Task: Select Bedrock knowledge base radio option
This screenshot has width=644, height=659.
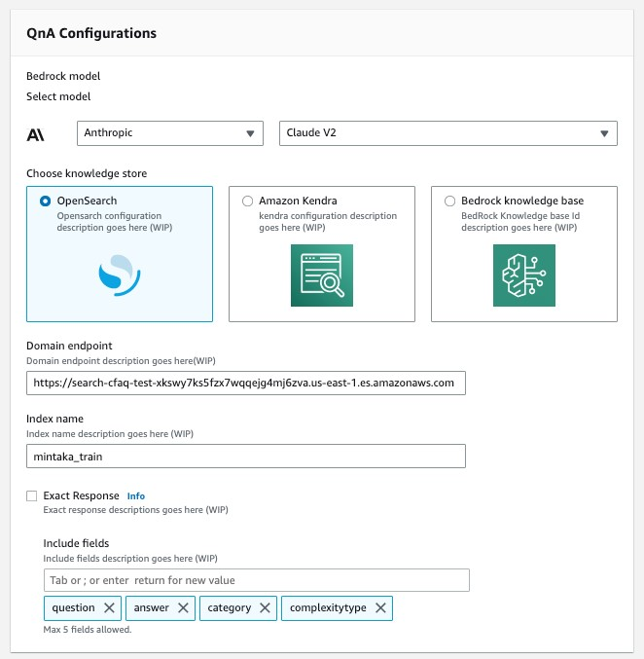Action: pos(449,201)
